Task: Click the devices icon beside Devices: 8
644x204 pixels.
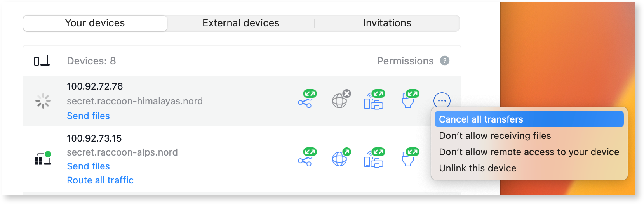Action: pyautogui.click(x=42, y=61)
